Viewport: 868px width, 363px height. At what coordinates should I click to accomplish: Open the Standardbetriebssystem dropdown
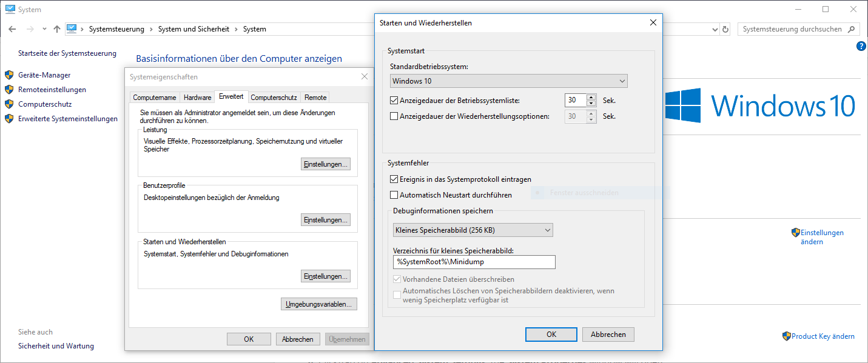coord(509,81)
